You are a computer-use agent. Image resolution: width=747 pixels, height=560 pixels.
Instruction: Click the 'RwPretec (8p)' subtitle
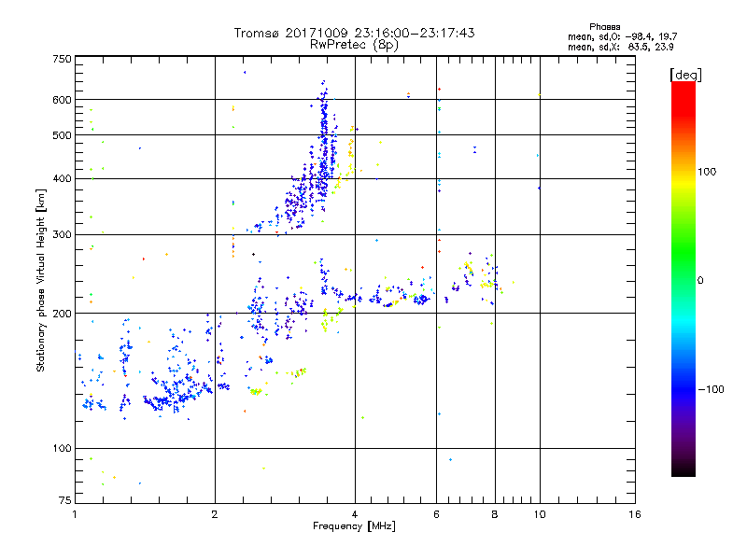tap(354, 45)
